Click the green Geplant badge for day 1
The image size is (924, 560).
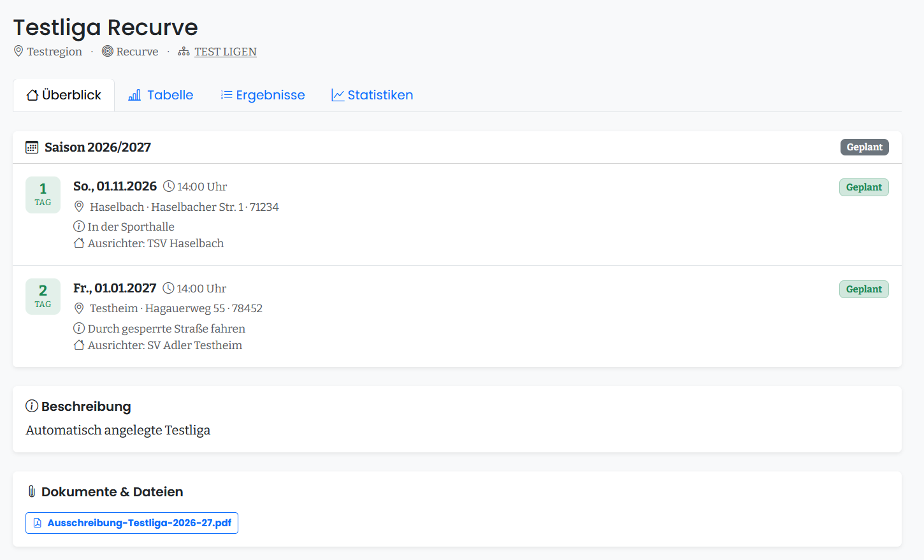(x=863, y=187)
